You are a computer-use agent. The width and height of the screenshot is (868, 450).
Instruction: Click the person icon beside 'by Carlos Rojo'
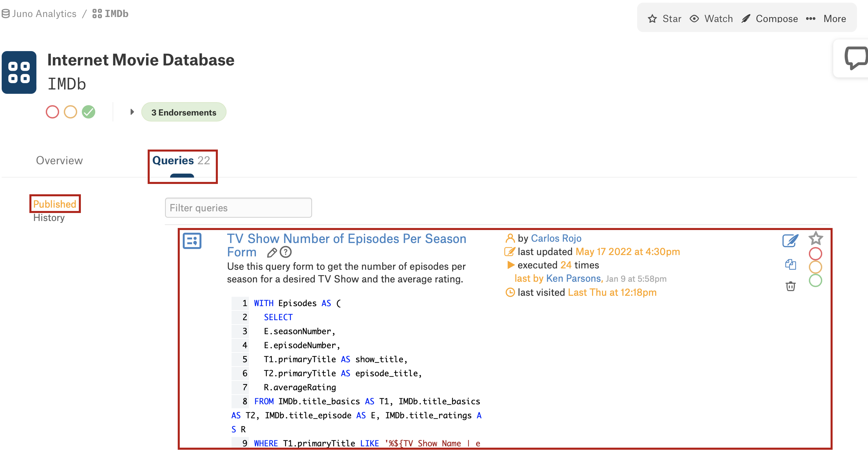(510, 238)
